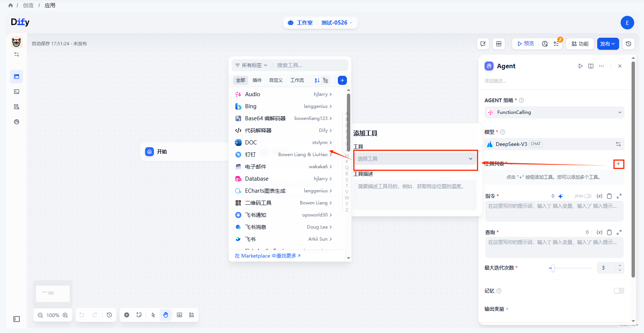644x333 pixels.
Task: Expand 输出变量 output variables section
Action: [x=497, y=309]
